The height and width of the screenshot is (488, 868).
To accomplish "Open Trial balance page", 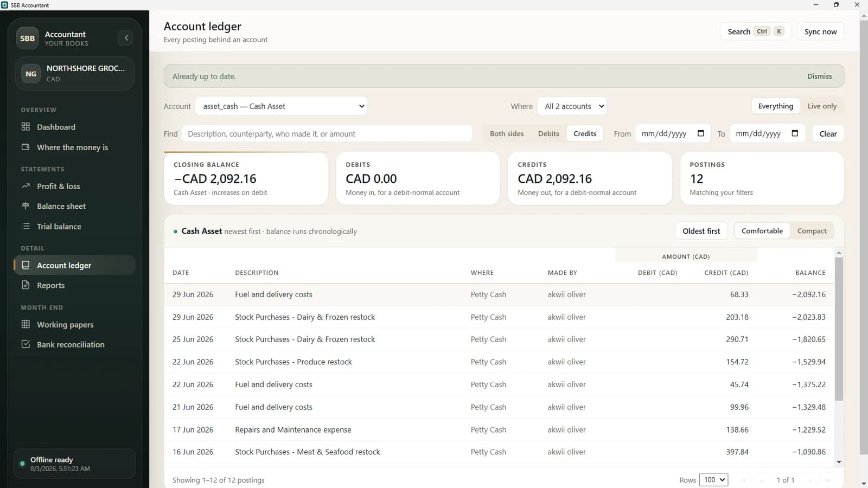I will pos(75,226).
